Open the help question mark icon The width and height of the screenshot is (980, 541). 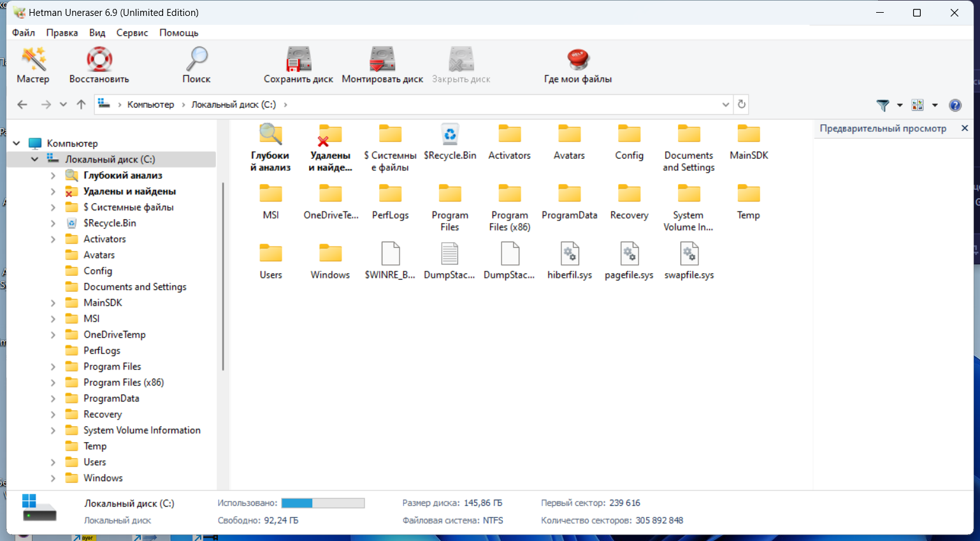click(x=955, y=105)
